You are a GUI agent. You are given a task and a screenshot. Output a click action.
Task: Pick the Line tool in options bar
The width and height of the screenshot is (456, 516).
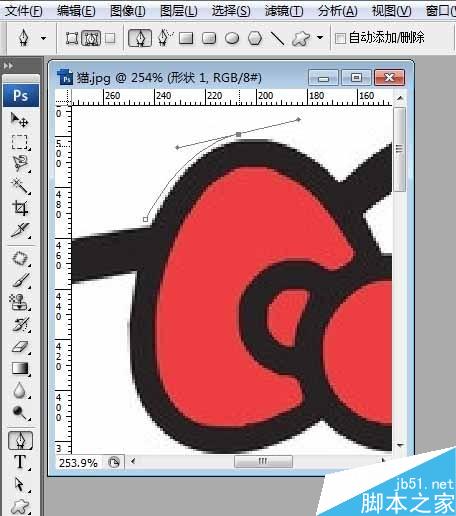[277, 38]
